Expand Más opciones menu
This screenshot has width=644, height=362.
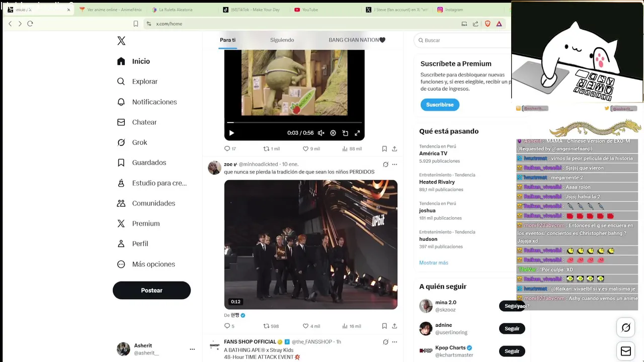[146, 264]
